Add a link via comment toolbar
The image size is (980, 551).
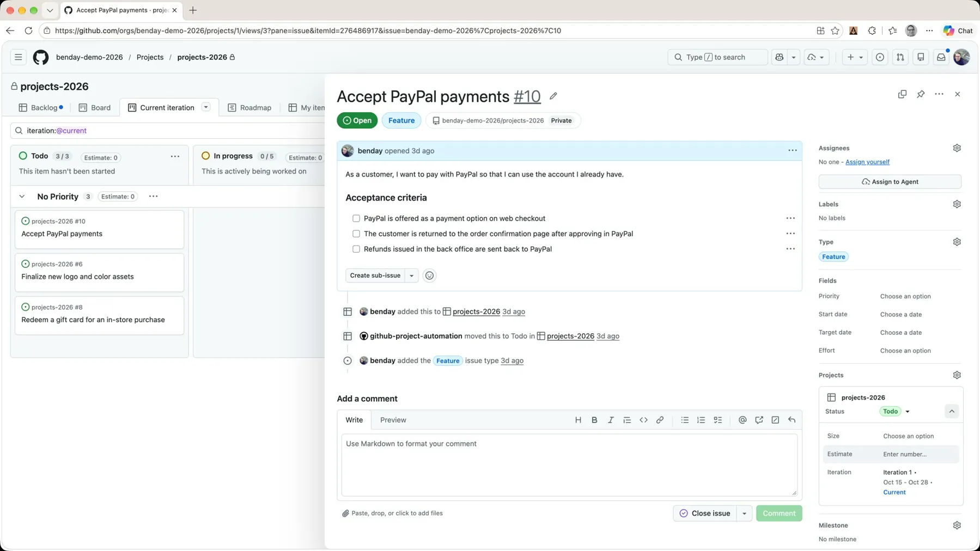[x=660, y=420]
